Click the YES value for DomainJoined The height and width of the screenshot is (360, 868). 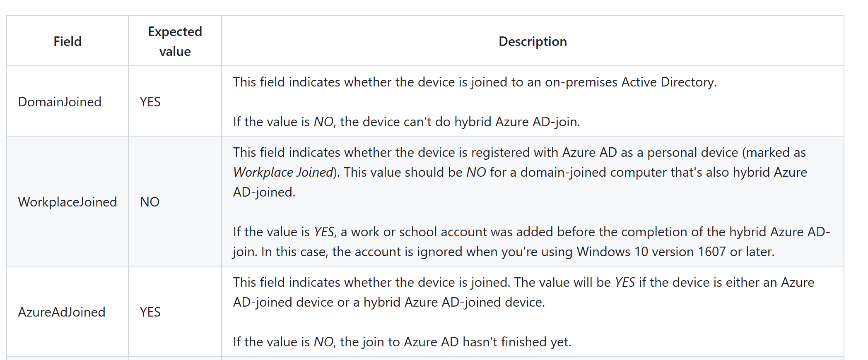[150, 102]
